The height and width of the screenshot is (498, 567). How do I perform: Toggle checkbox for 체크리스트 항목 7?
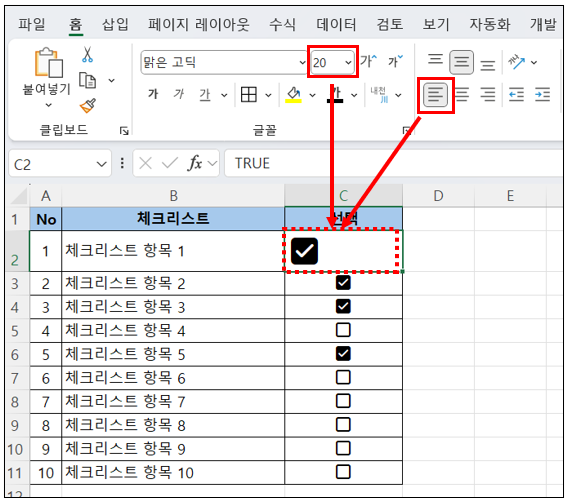(343, 401)
